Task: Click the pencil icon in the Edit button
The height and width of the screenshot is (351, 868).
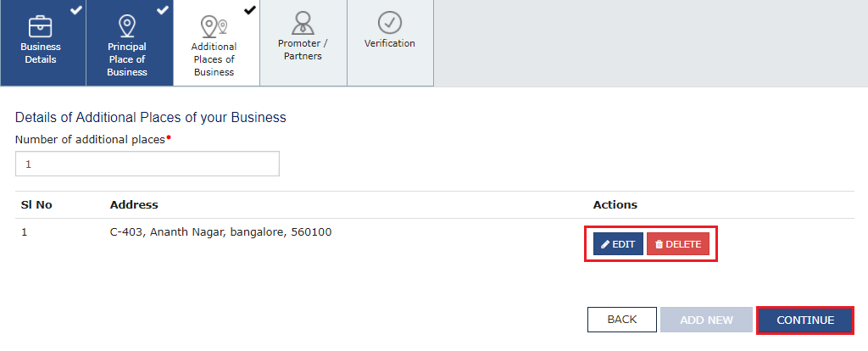Action: tap(605, 244)
